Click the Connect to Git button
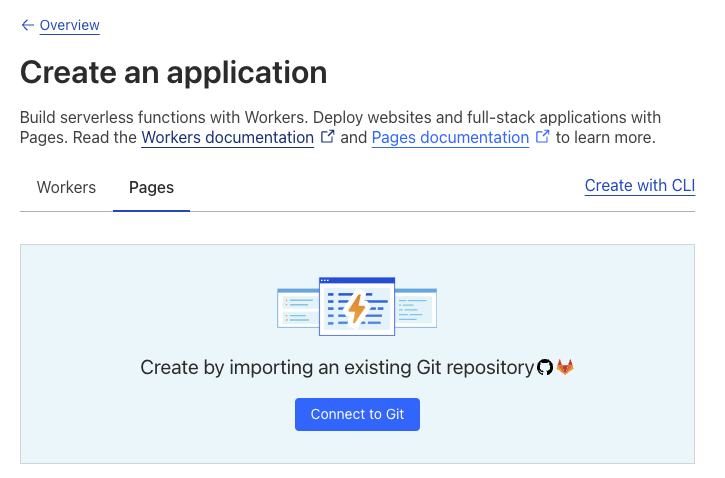The height and width of the screenshot is (478, 725). 357,414
